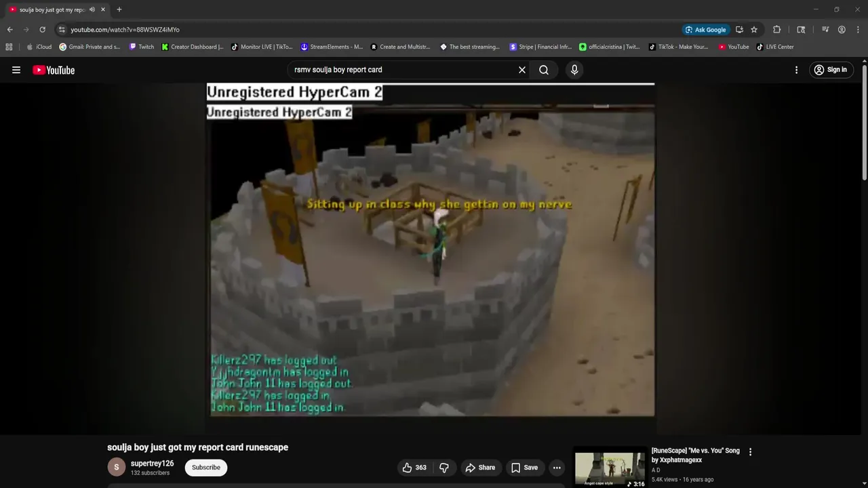Viewport: 868px width, 488px height.
Task: Open Chrome three-dot menu
Action: point(857,30)
